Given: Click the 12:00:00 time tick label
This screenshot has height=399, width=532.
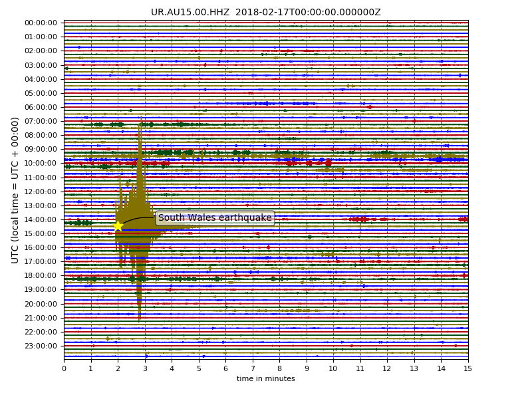Looking at the screenshot, I should (41, 192).
